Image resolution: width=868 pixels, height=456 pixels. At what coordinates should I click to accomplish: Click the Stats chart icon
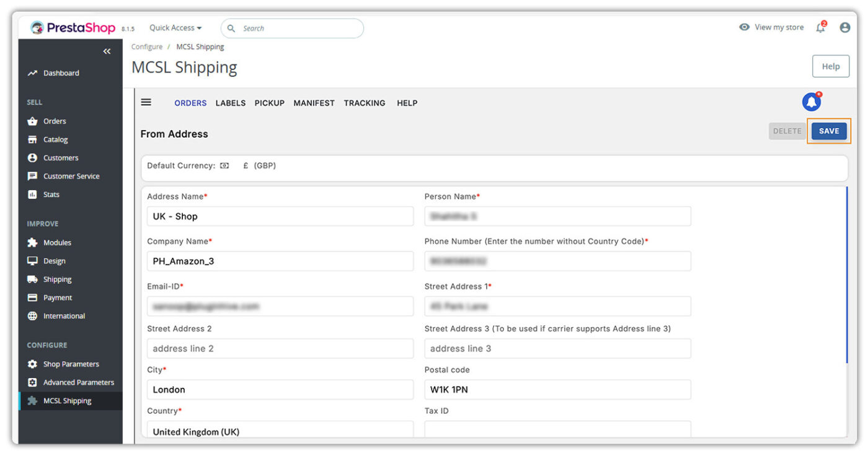pos(32,195)
